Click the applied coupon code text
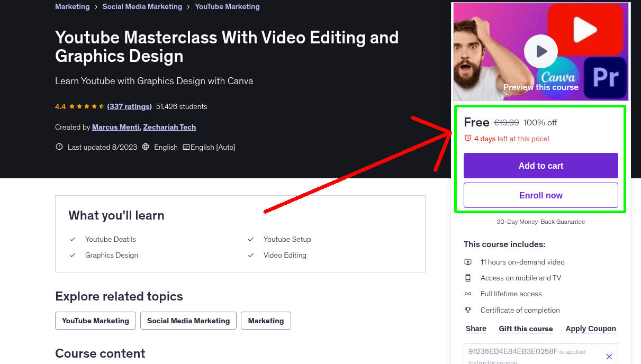The image size is (641, 364). 513,351
